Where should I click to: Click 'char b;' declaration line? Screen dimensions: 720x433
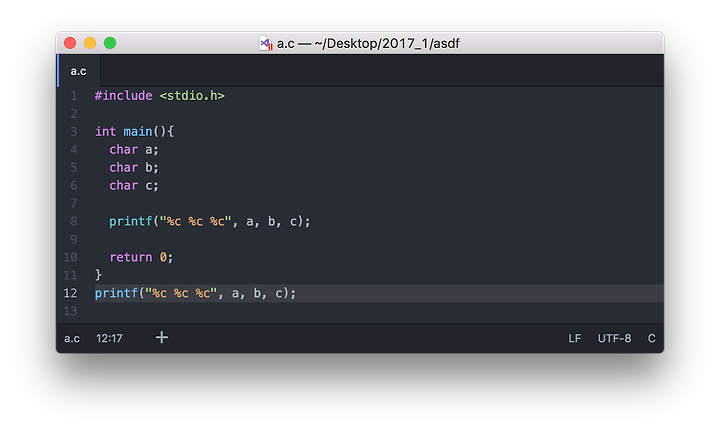(134, 168)
